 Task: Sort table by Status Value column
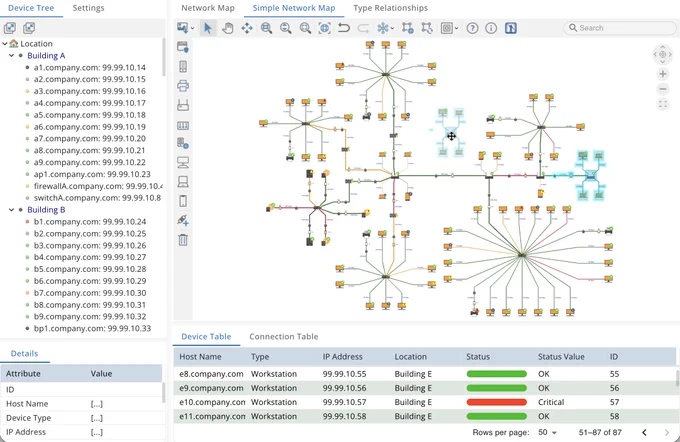click(x=561, y=357)
